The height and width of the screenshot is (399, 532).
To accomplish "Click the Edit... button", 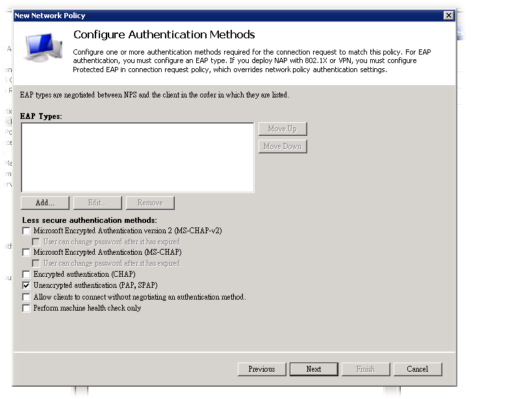I will point(97,203).
